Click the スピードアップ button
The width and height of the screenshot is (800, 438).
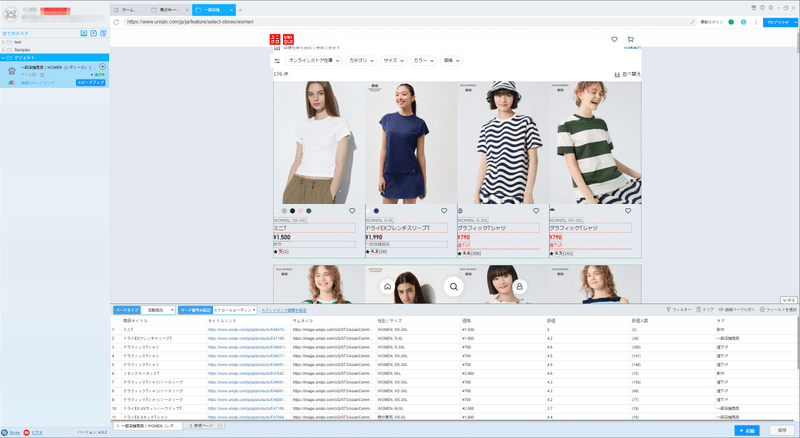point(91,83)
